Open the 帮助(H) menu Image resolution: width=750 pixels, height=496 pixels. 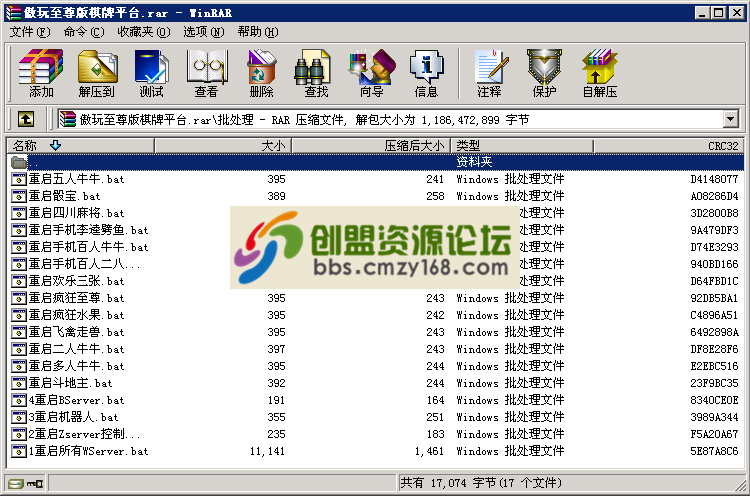[258, 32]
